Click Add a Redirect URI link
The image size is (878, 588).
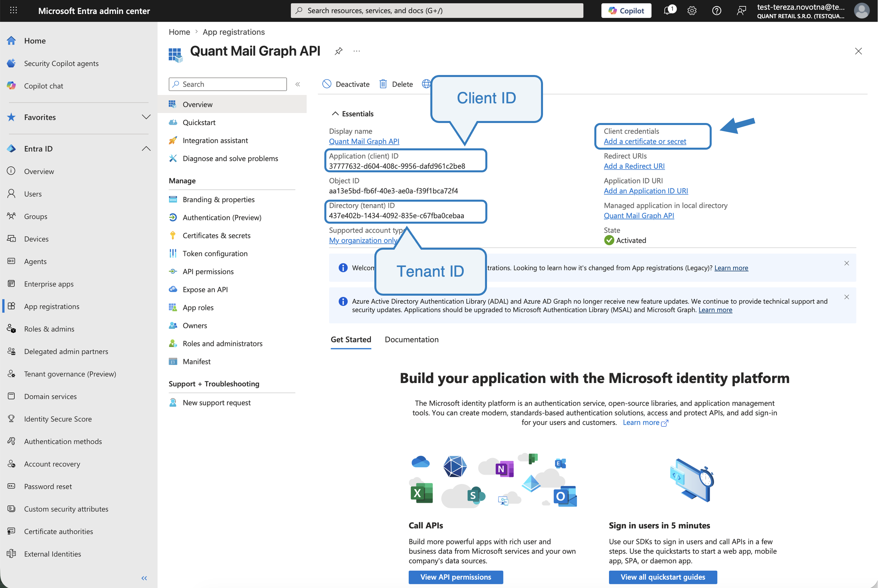pos(634,166)
